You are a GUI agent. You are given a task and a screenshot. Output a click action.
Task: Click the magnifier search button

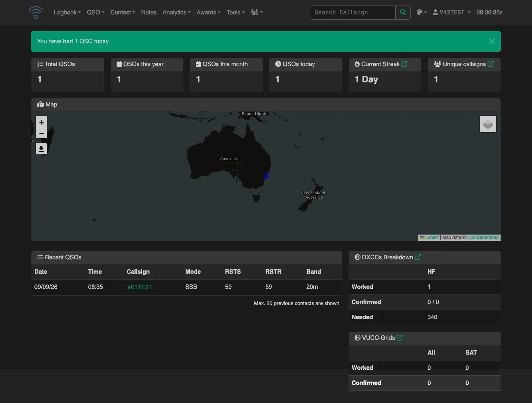coord(403,12)
